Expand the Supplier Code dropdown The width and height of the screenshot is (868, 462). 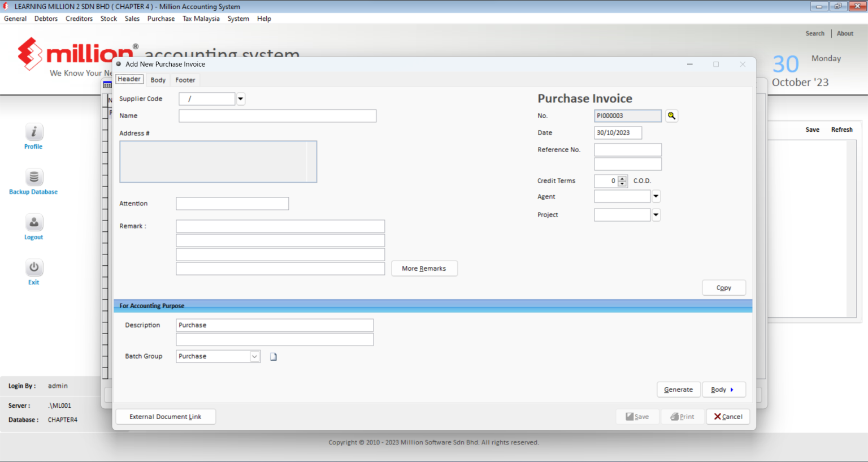(x=240, y=98)
